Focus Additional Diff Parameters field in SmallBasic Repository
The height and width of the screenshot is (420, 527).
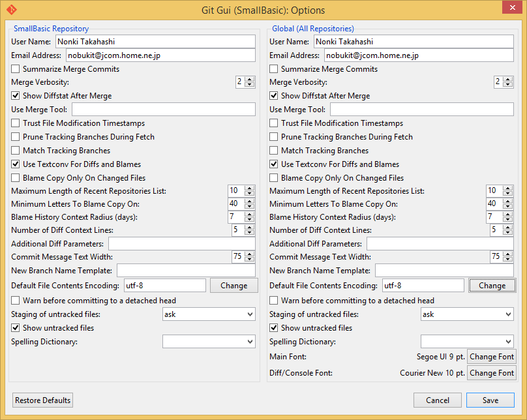182,244
